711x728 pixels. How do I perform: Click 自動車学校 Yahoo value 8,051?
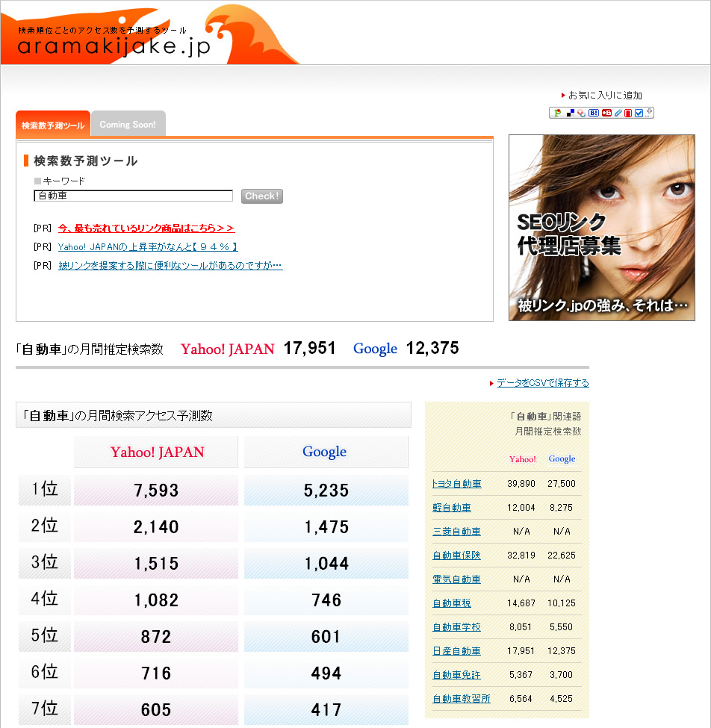521,626
